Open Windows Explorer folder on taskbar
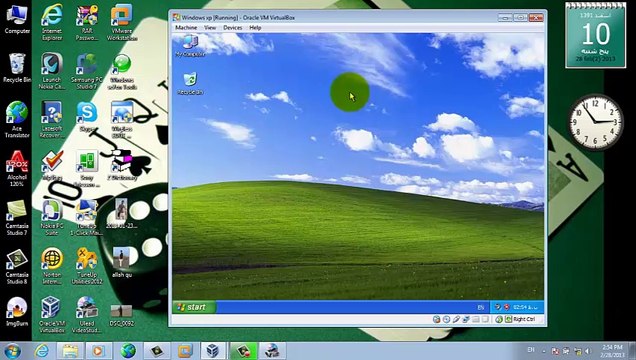 coord(70,351)
